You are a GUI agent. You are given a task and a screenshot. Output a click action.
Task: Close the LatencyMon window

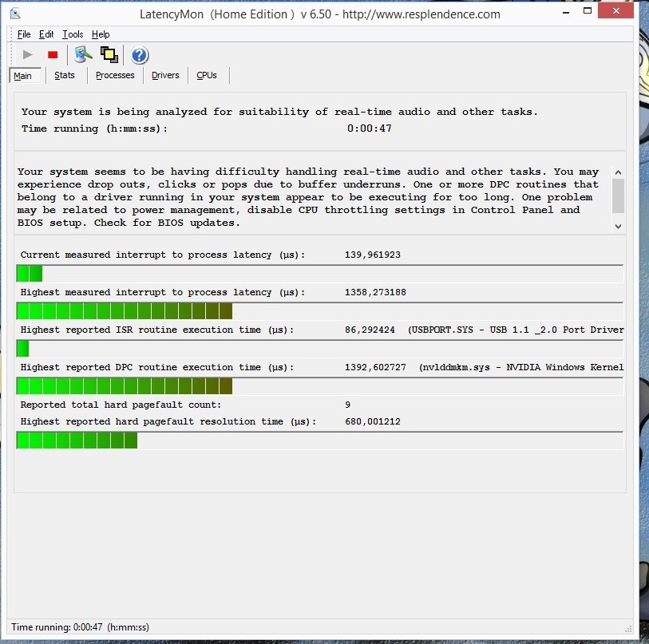pyautogui.click(x=616, y=11)
